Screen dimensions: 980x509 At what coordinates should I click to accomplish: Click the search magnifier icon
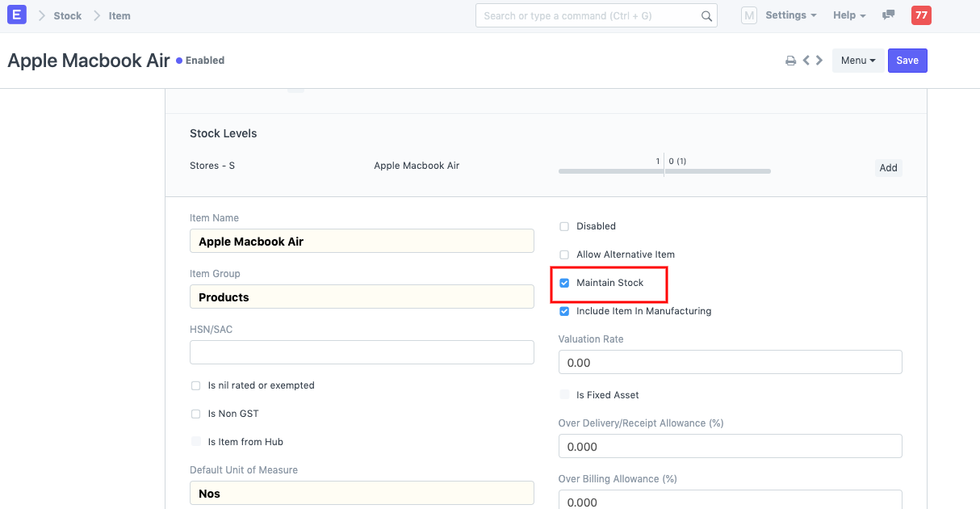pyautogui.click(x=706, y=16)
